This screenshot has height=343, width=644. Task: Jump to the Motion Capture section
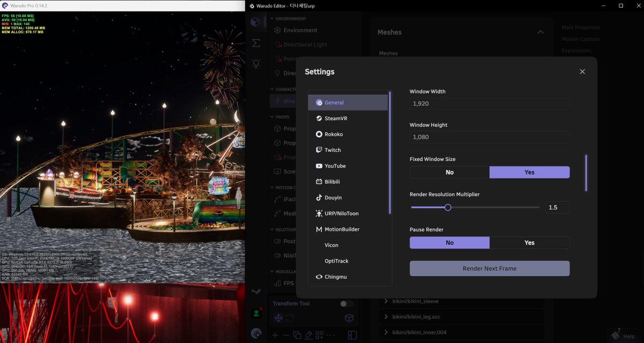point(581,39)
